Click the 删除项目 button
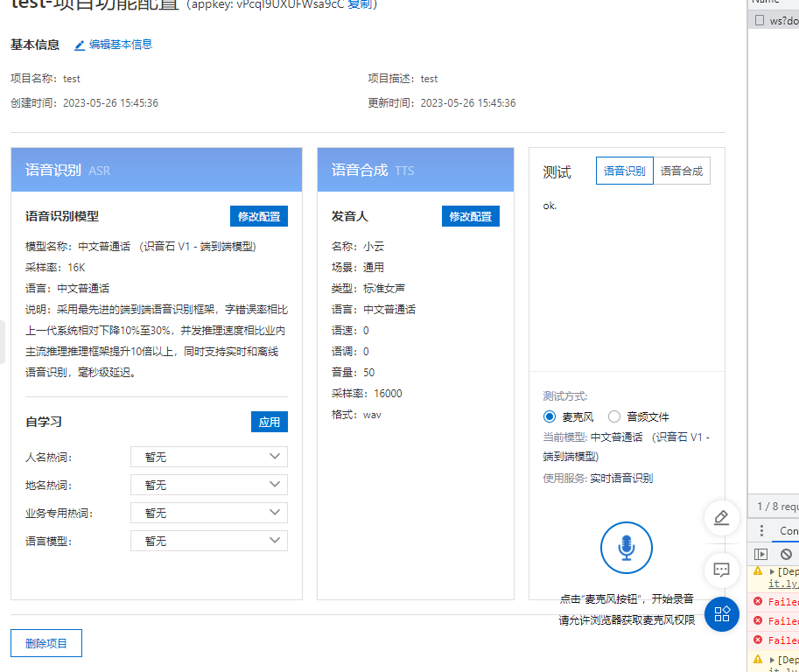 click(x=46, y=642)
